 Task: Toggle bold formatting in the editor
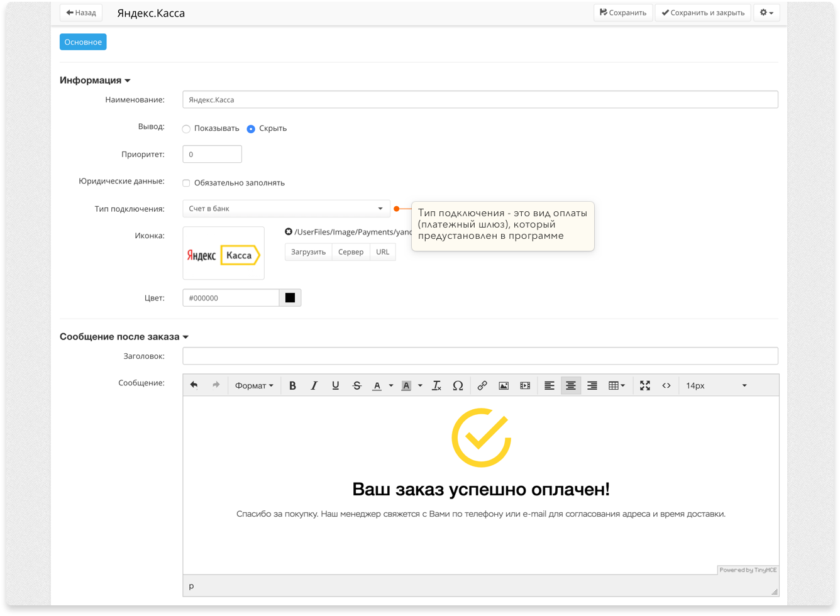click(x=292, y=385)
